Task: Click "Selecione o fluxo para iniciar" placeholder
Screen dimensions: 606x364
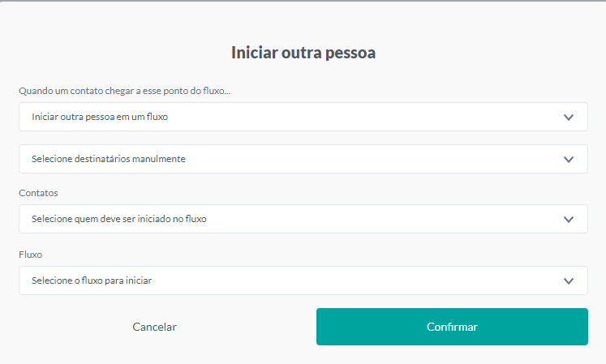Action: pos(92,280)
